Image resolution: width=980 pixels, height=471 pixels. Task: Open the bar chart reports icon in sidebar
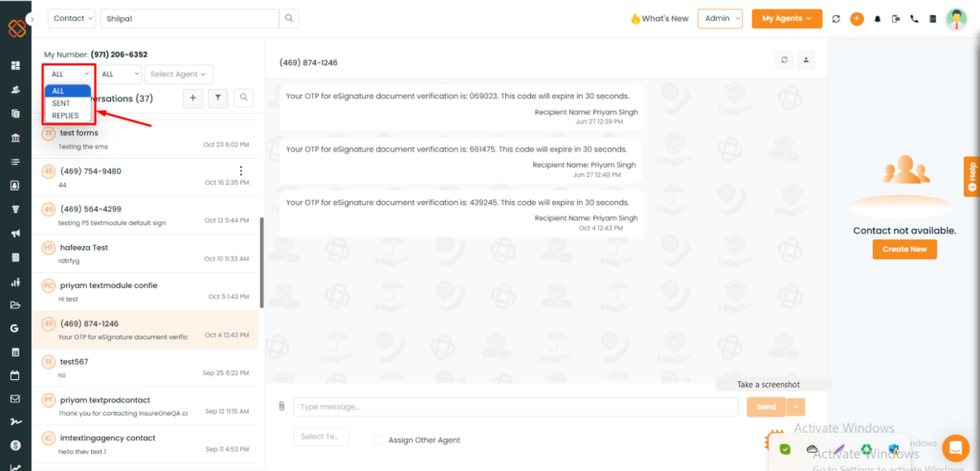(x=15, y=281)
